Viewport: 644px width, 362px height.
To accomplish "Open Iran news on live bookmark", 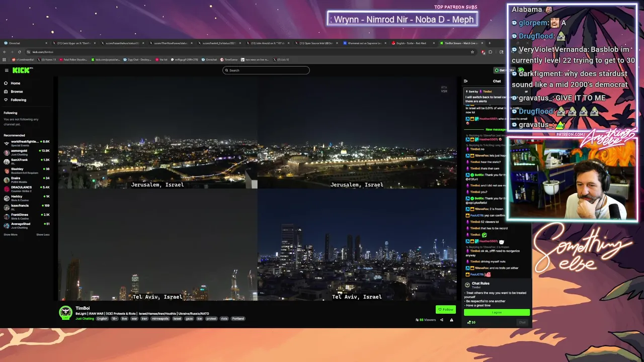I will (255, 59).
